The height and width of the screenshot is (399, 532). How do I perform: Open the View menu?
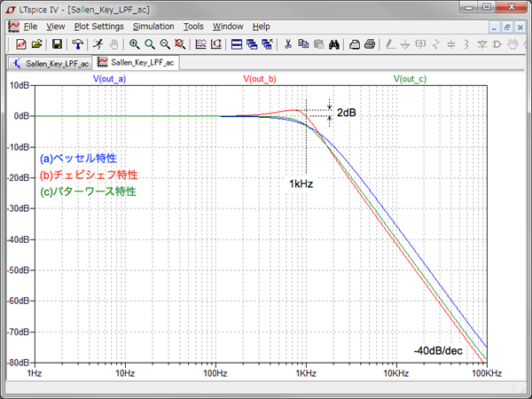tap(56, 27)
